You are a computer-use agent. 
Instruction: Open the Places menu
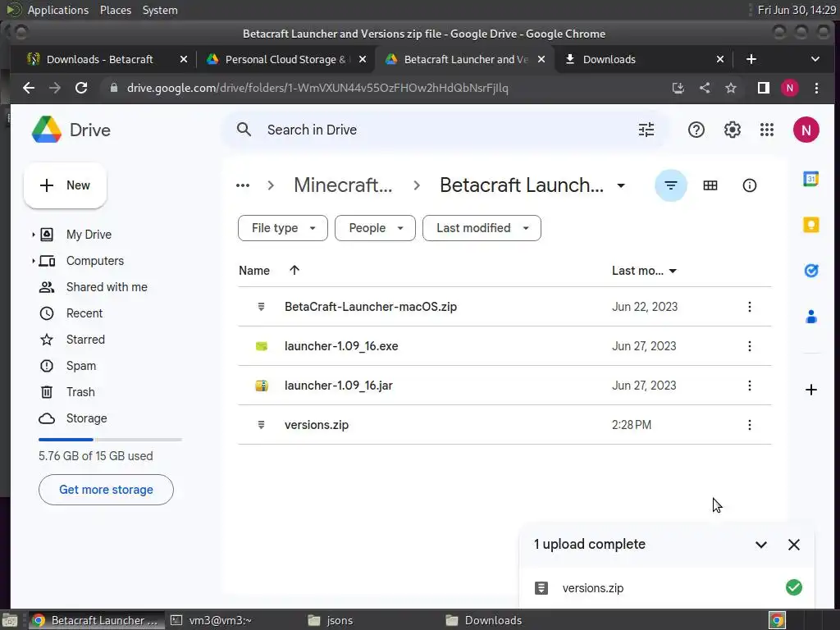[115, 10]
